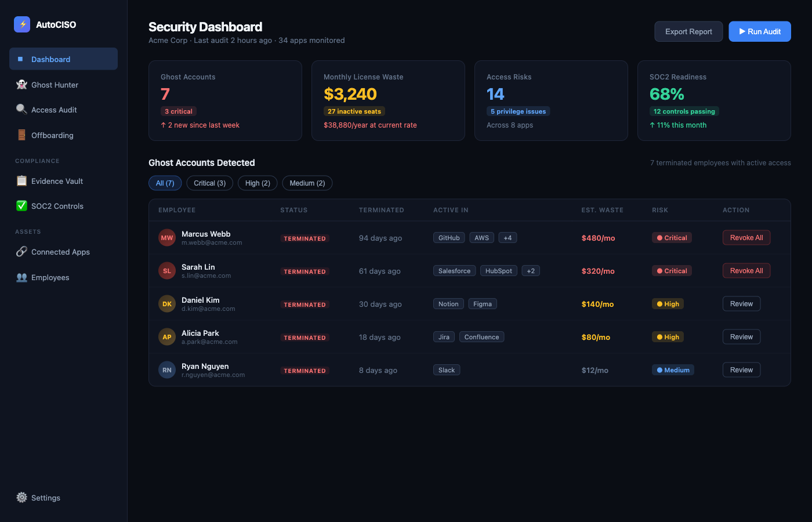Click Marcus Webb's MW avatar

point(167,238)
